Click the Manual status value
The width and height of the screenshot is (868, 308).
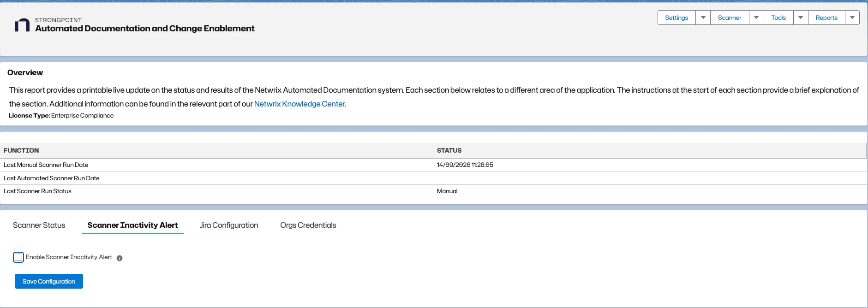[x=447, y=191]
